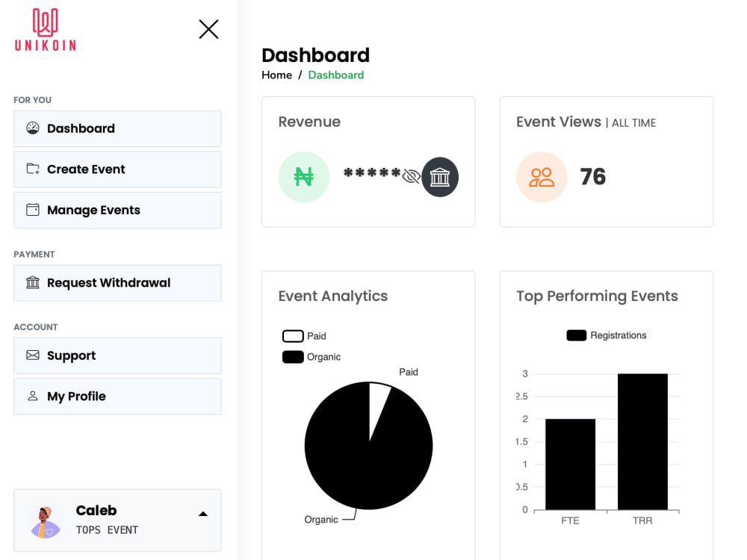Open My Profile page
747x560 pixels.
pos(117,396)
